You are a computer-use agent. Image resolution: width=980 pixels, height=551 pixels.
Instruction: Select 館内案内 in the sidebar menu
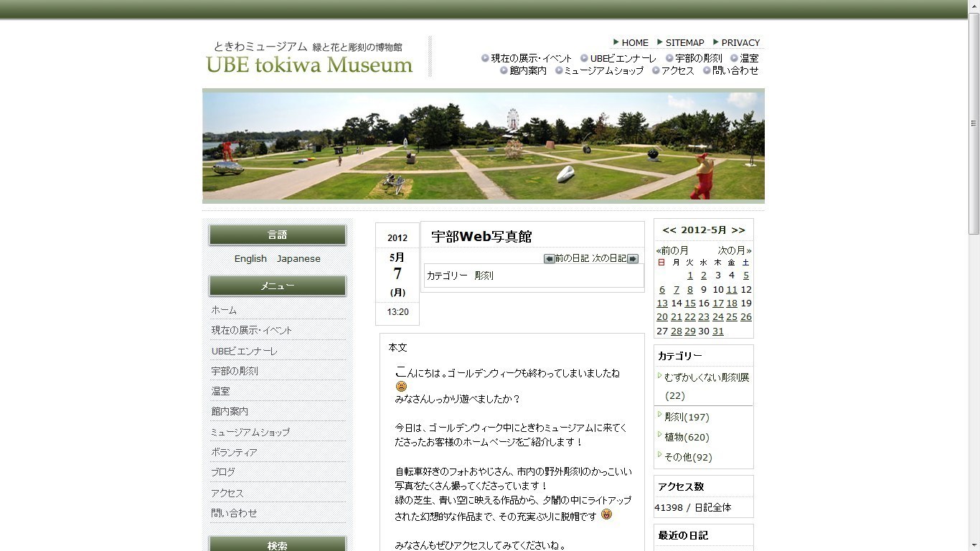[x=230, y=412]
